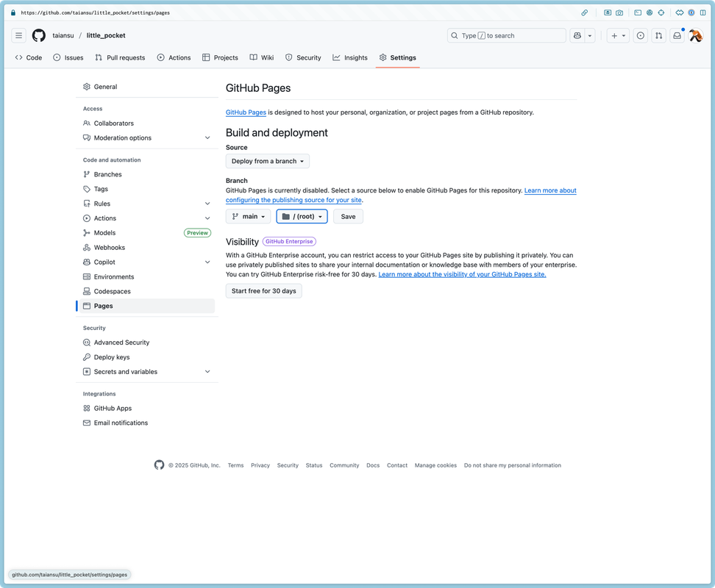Click the camera screenshot icon in browser toolbar
Image resolution: width=715 pixels, height=588 pixels.
coord(619,12)
